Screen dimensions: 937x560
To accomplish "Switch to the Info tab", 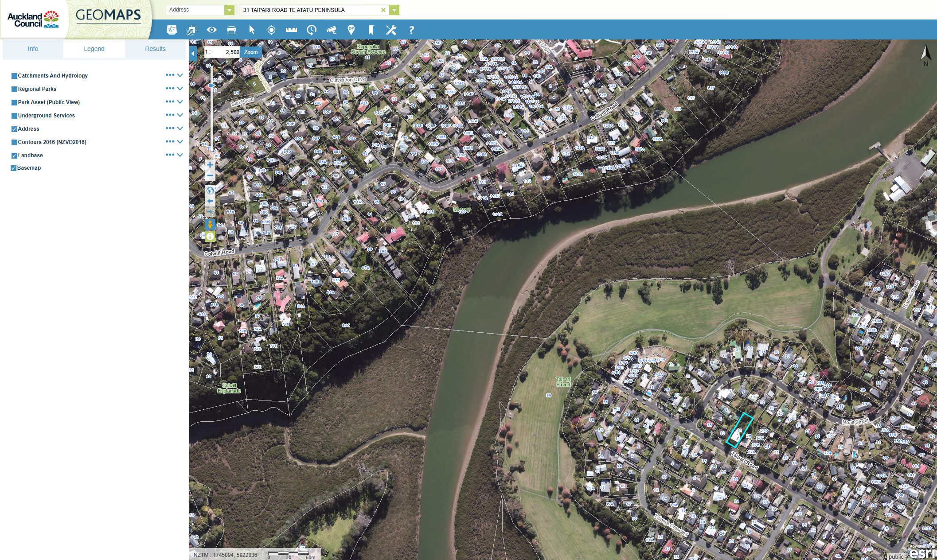I will [33, 49].
